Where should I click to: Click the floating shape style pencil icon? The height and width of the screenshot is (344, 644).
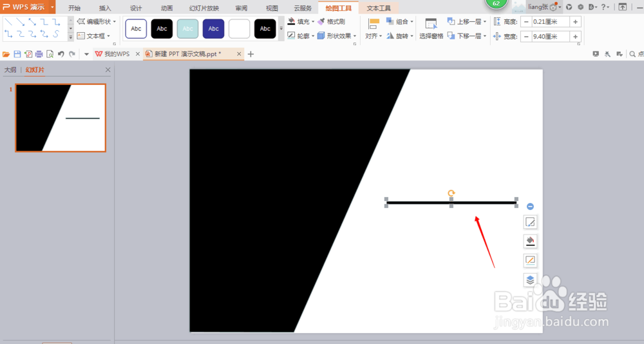tap(530, 222)
